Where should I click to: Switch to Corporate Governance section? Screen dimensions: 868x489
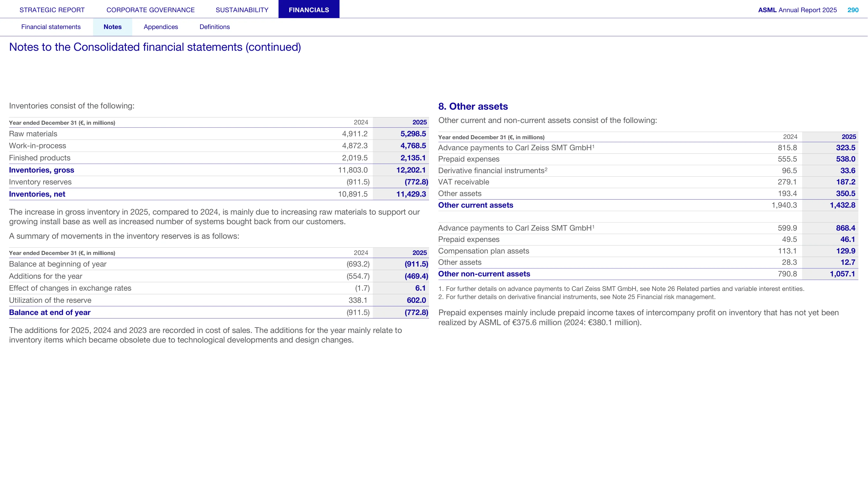151,10
